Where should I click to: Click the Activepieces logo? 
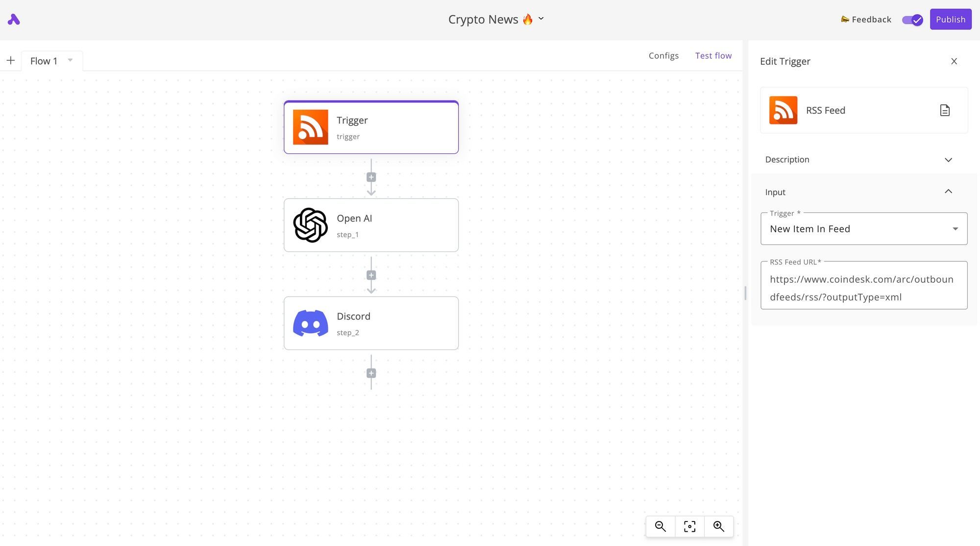13,19
